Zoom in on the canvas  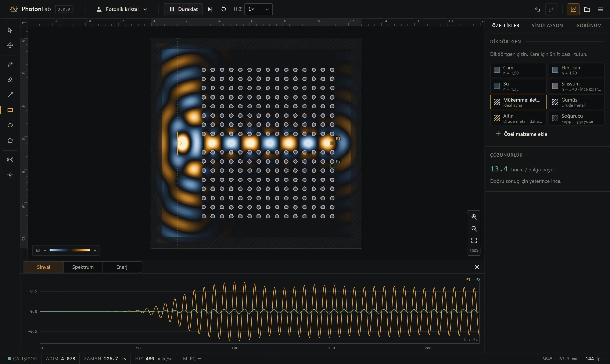point(474,217)
